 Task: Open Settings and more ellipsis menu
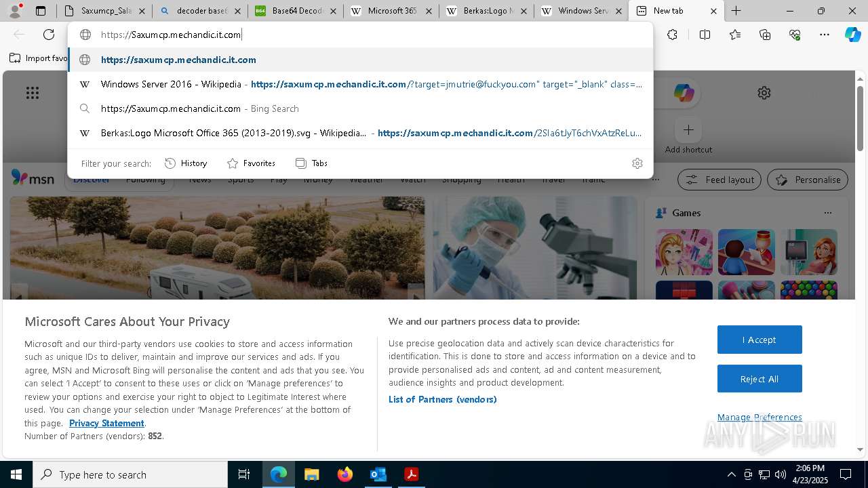coord(825,35)
